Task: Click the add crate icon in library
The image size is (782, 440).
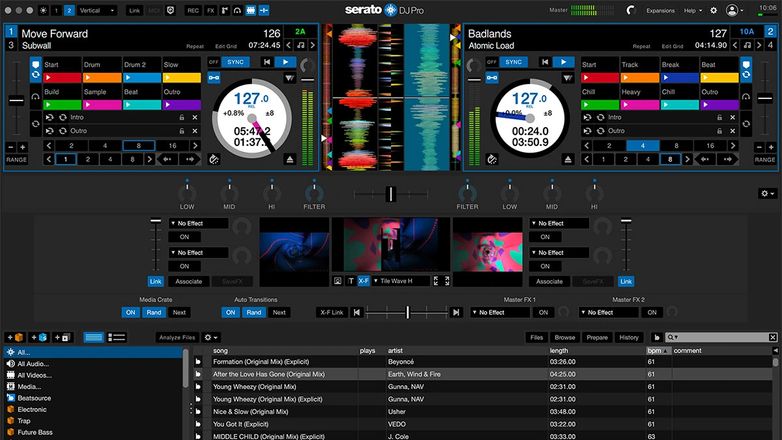Action: [x=15, y=337]
